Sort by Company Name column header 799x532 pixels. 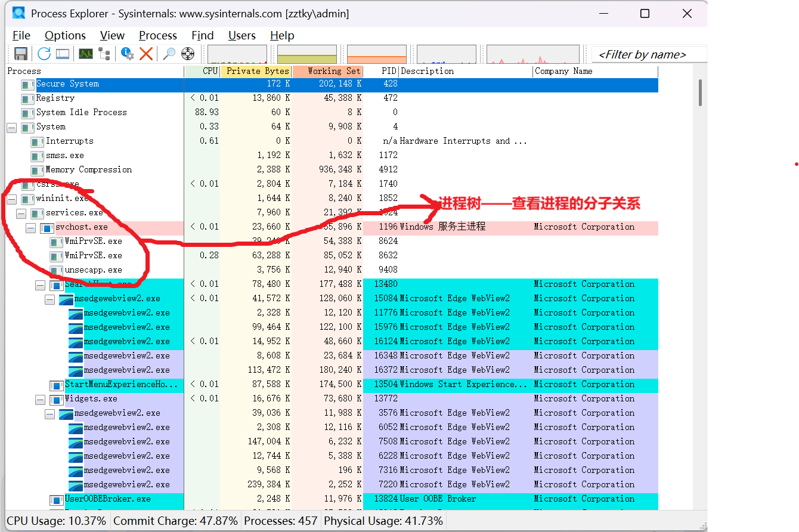point(596,71)
